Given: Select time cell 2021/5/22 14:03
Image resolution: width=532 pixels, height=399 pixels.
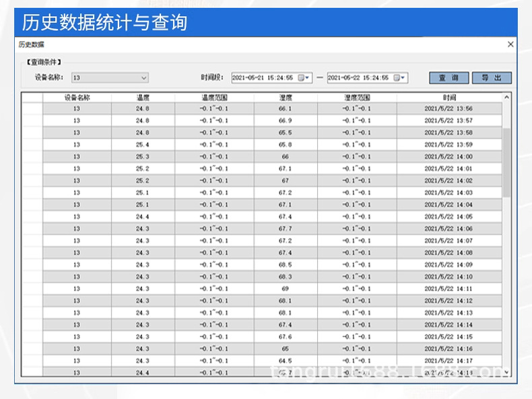Looking at the screenshot, I should coord(449,192).
